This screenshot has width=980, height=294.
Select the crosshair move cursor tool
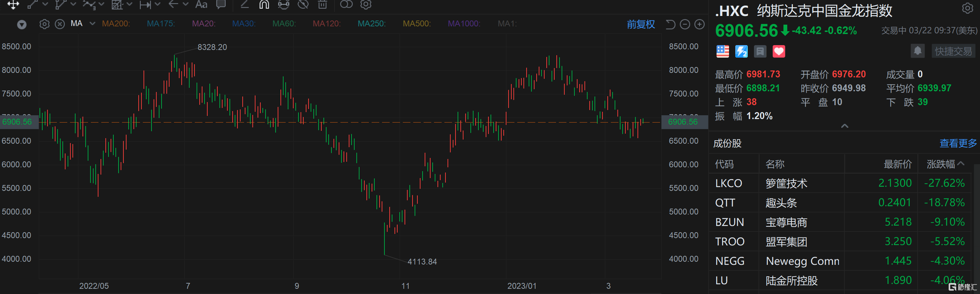(x=13, y=5)
